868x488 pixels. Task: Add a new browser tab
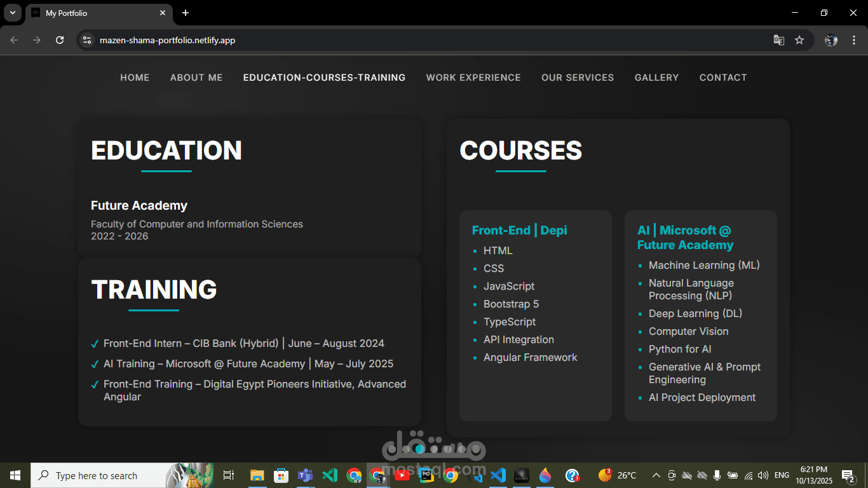coord(186,13)
